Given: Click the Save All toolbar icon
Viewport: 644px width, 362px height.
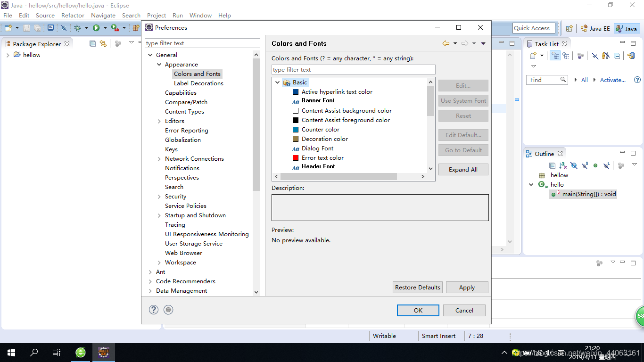Looking at the screenshot, I should (37, 28).
